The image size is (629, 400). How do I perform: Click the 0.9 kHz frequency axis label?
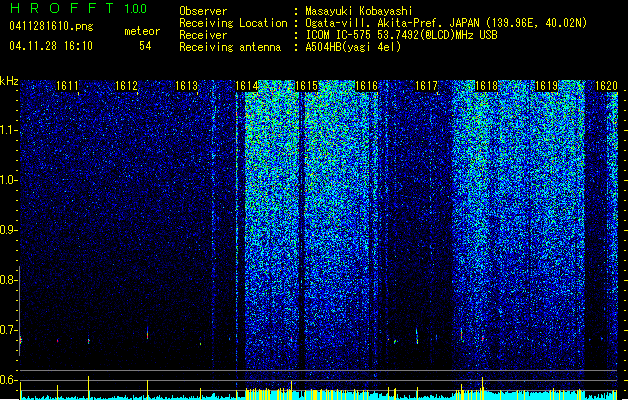pyautogui.click(x=8, y=230)
